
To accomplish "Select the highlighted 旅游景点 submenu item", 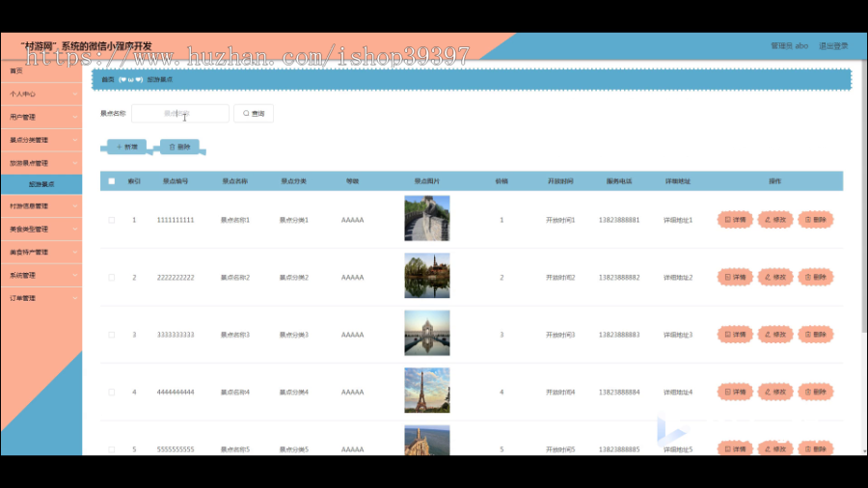I will pyautogui.click(x=41, y=184).
